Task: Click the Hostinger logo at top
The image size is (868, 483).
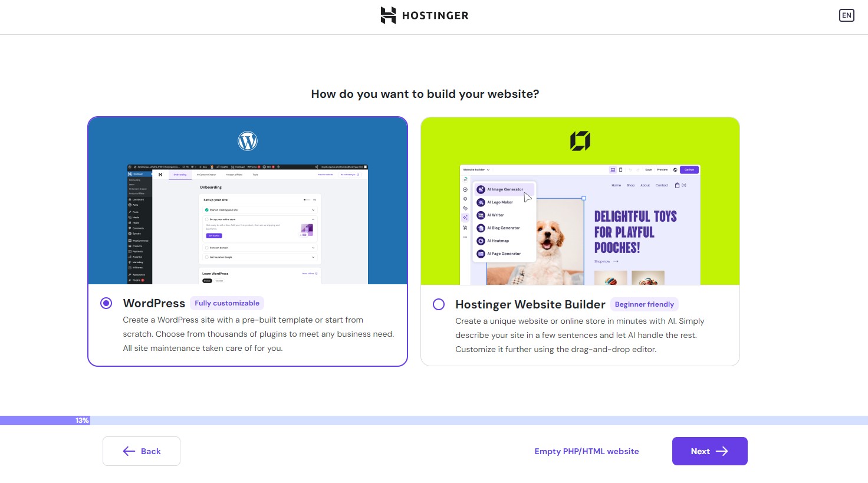Action: click(425, 15)
